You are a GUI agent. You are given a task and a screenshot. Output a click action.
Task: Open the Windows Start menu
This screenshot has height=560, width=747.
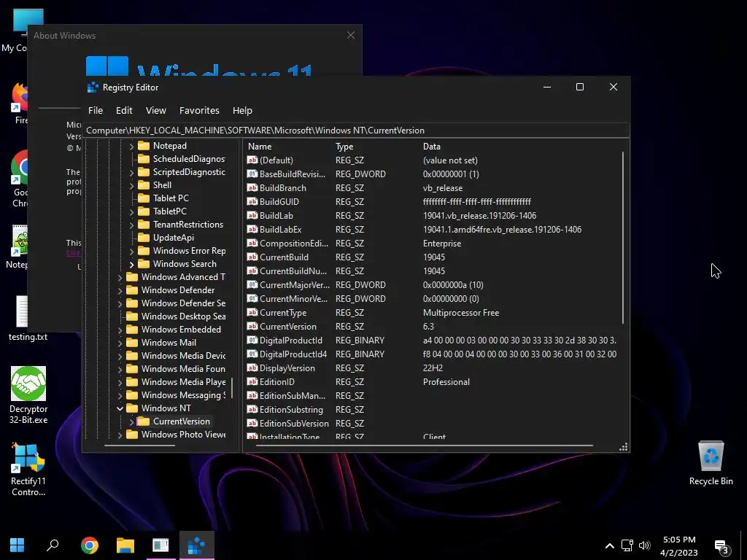pyautogui.click(x=18, y=545)
